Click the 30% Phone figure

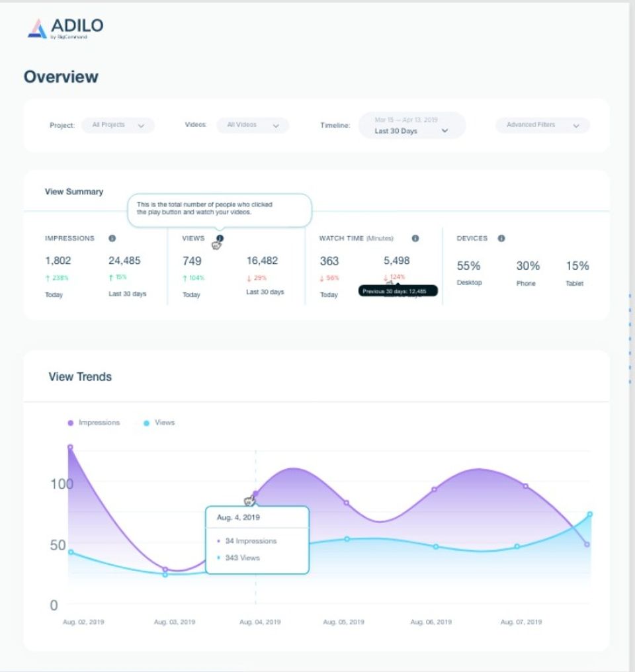tap(528, 266)
